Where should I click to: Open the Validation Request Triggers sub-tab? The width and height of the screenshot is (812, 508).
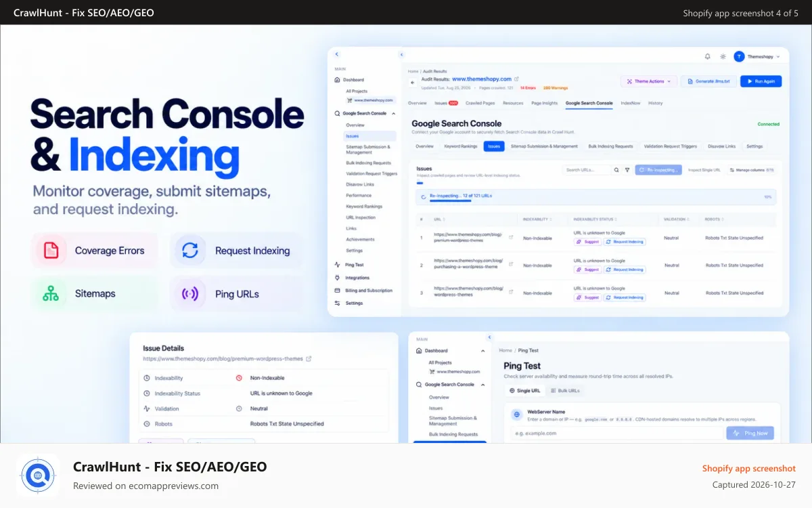[671, 146]
